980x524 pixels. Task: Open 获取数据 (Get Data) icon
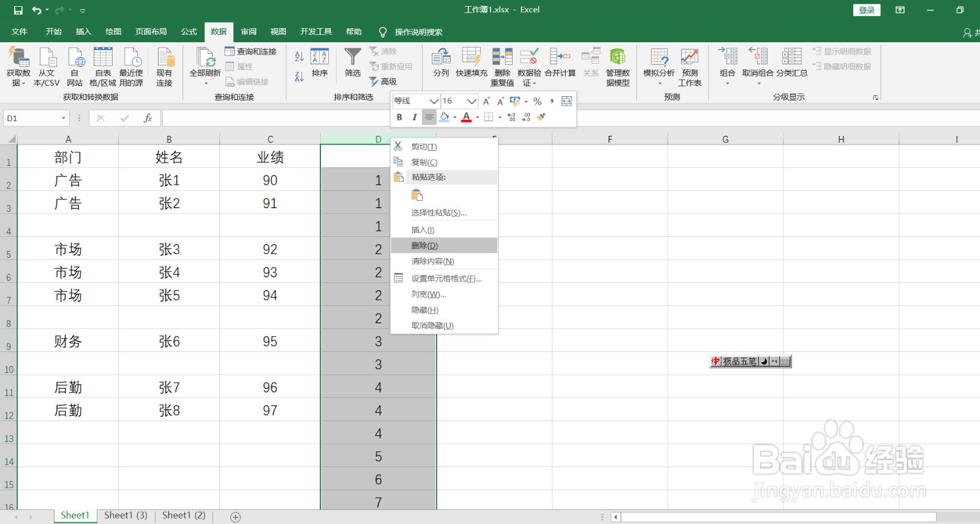tap(18, 58)
